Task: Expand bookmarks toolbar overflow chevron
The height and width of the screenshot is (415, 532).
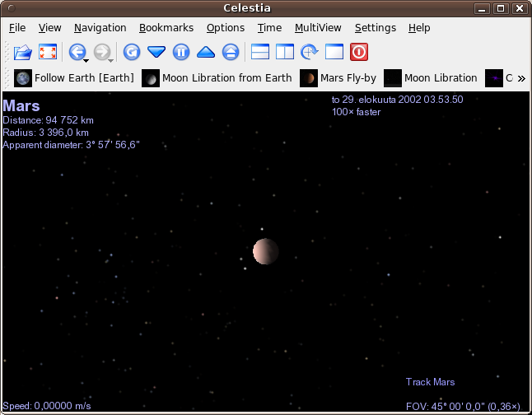Action: (x=520, y=78)
